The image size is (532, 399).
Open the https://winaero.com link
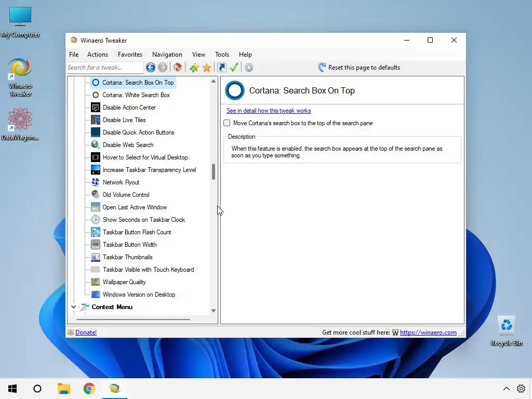coord(428,332)
